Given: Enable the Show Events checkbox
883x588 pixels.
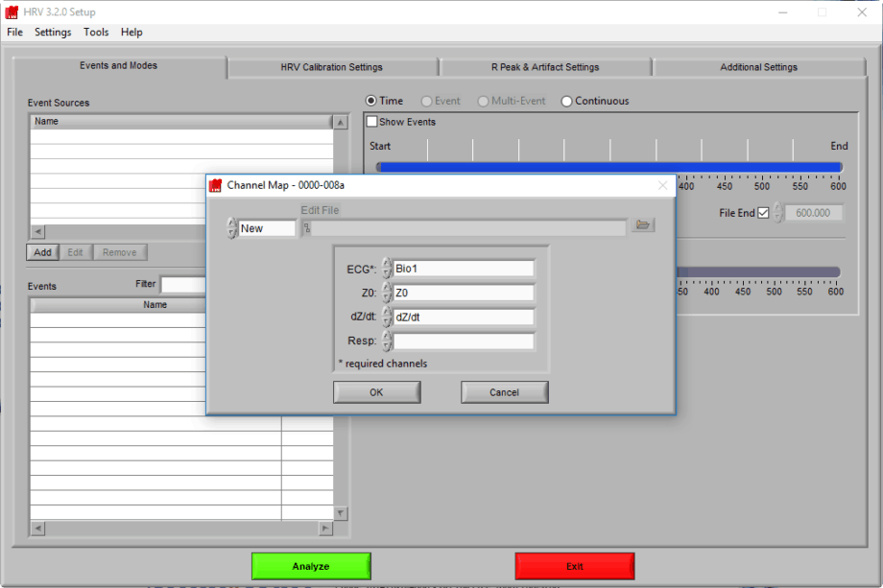Looking at the screenshot, I should (x=372, y=121).
